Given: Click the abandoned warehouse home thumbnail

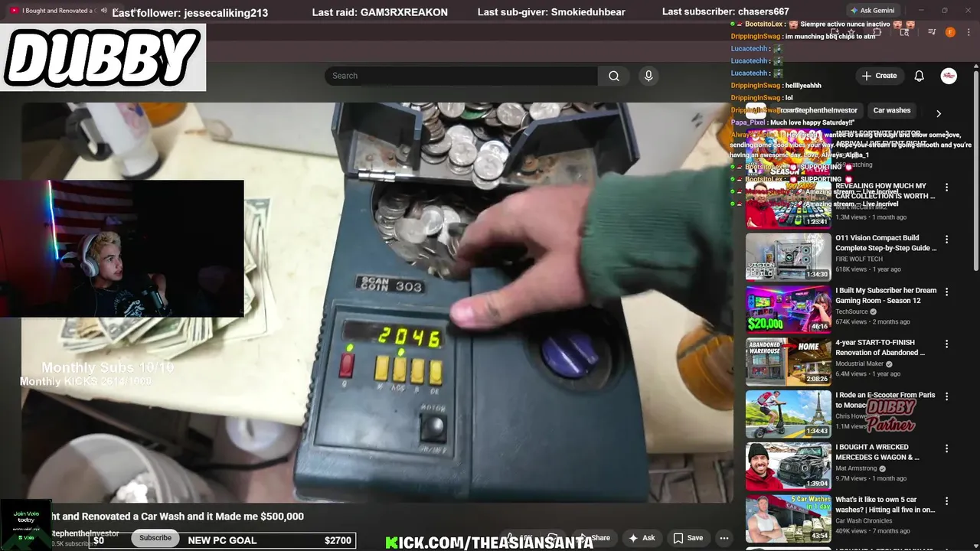Looking at the screenshot, I should click(x=788, y=361).
